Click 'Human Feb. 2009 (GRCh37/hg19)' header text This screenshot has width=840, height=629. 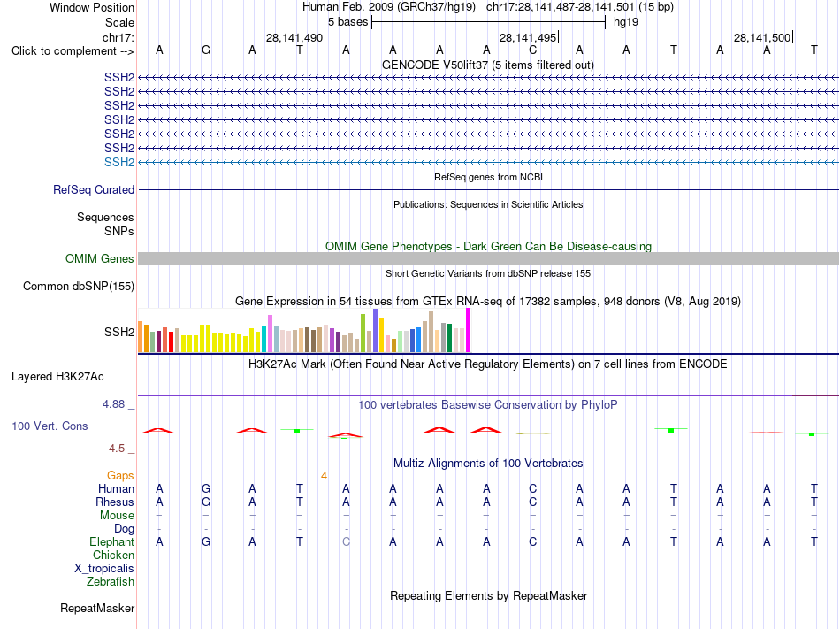[x=389, y=7]
